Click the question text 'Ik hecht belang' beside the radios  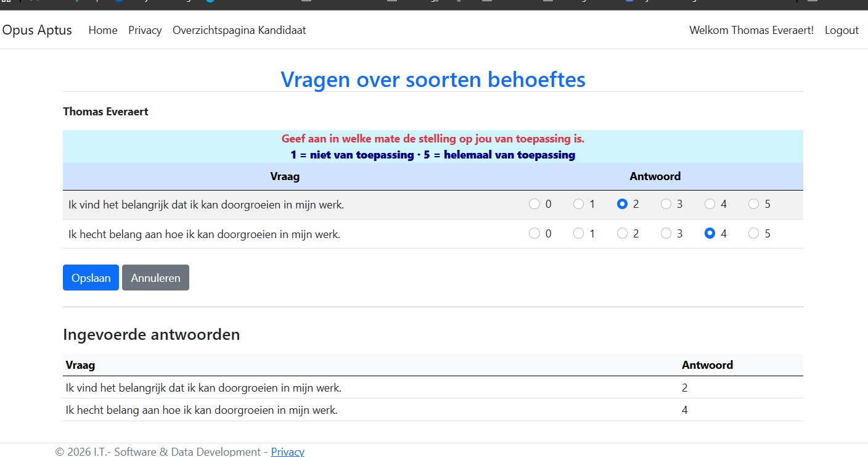[x=205, y=234]
